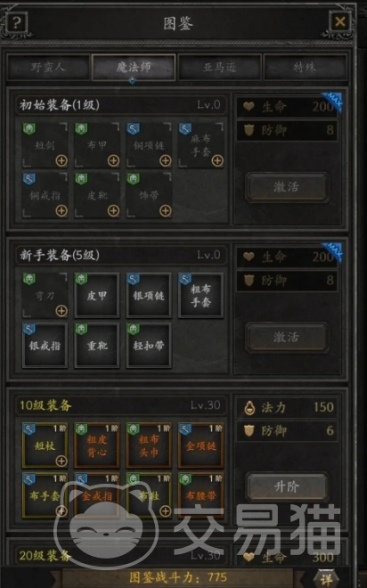Click the 升阶 button for 10级装备

[x=287, y=486]
